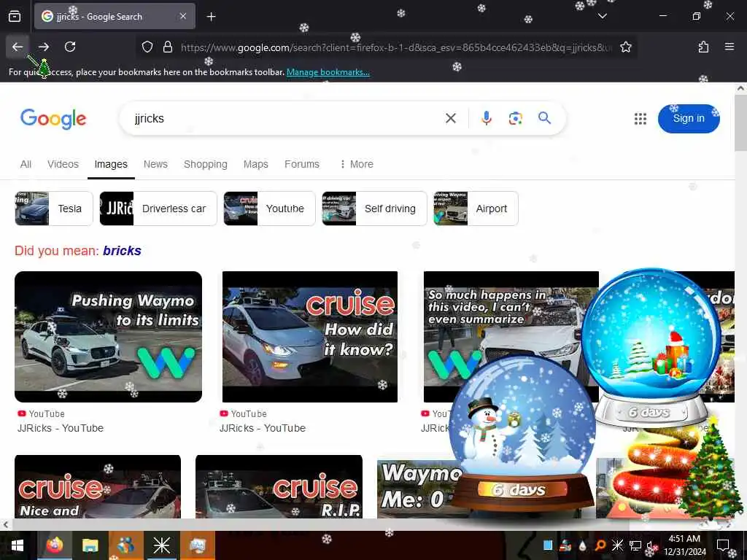Filter images by the Tesla chip

click(54, 209)
